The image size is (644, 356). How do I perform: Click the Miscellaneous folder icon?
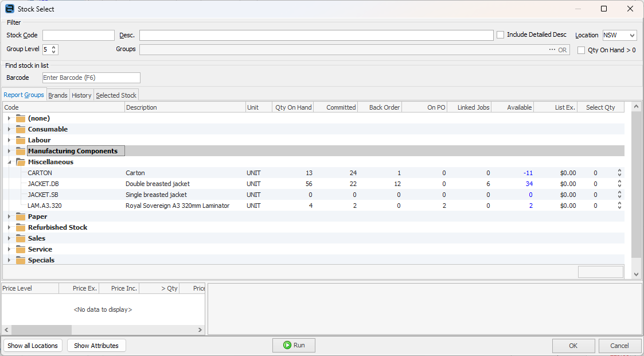pos(20,162)
